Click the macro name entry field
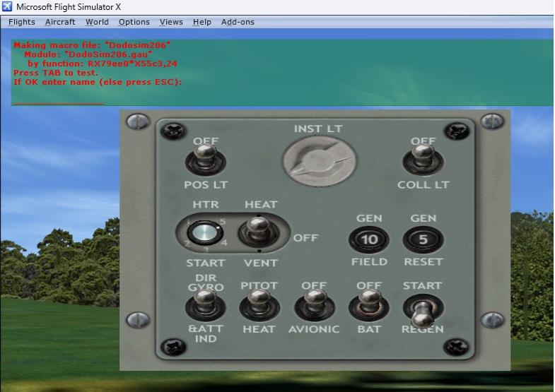This screenshot has width=555, height=392. pyautogui.click(x=59, y=100)
